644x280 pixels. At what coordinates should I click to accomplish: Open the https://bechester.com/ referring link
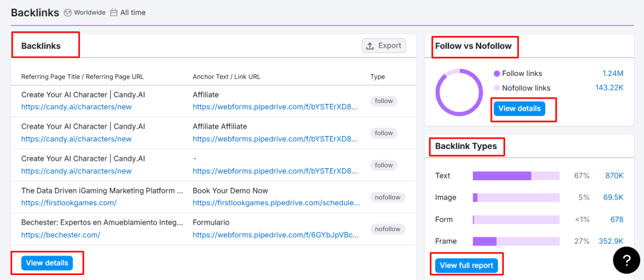click(x=61, y=235)
